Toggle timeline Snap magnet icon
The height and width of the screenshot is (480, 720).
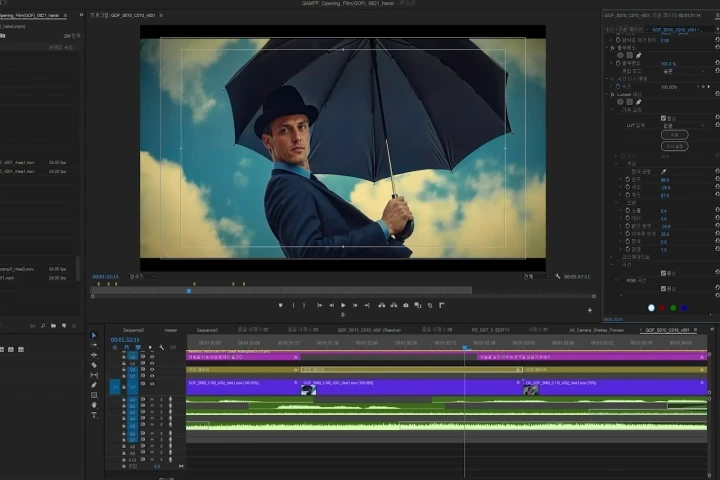click(x=127, y=348)
